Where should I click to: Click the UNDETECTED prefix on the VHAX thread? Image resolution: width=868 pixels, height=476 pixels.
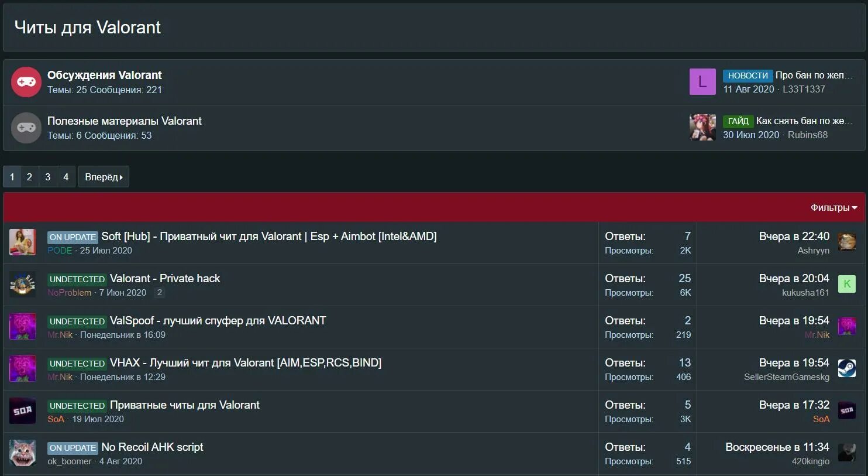tap(77, 364)
